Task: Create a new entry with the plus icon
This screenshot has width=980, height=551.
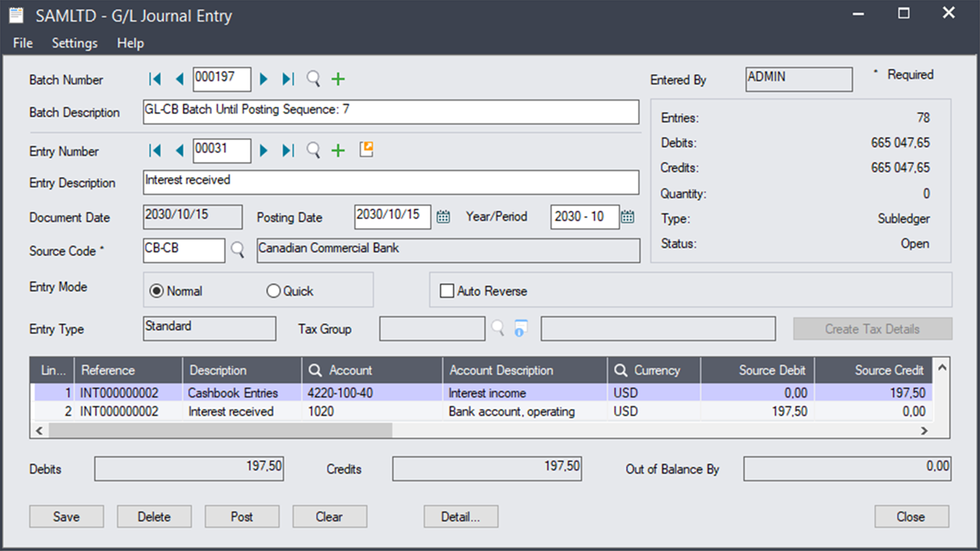Action: pyautogui.click(x=337, y=151)
